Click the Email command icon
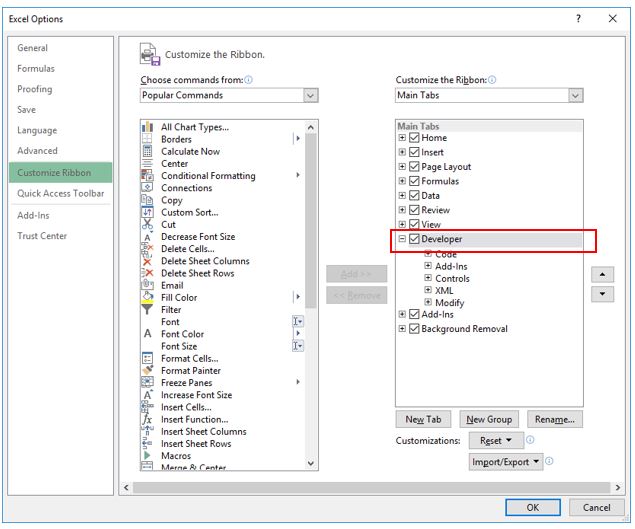Screen dimensions: 635x529 point(147,286)
